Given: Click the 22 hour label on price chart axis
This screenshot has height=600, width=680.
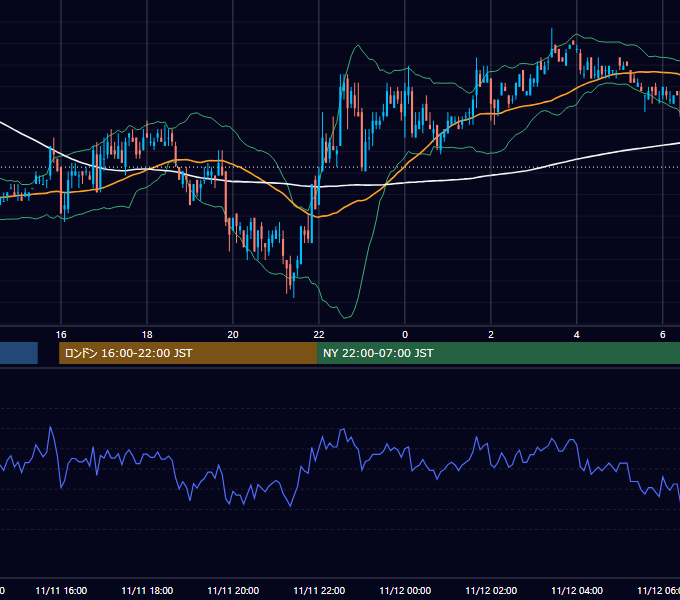Looking at the screenshot, I should (x=319, y=334).
